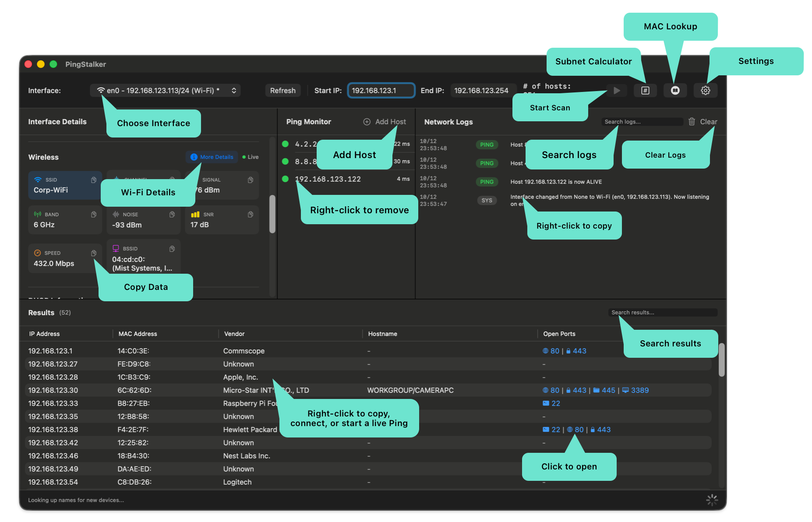
Task: Clear the network logs
Action: pos(703,122)
